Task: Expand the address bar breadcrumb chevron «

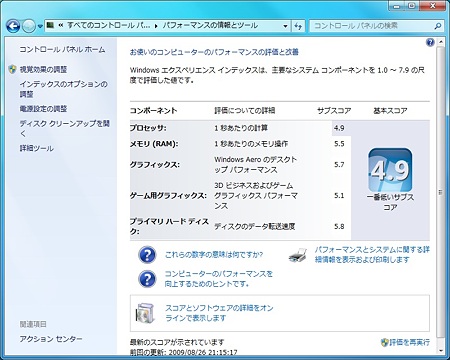Action: pyautogui.click(x=61, y=25)
